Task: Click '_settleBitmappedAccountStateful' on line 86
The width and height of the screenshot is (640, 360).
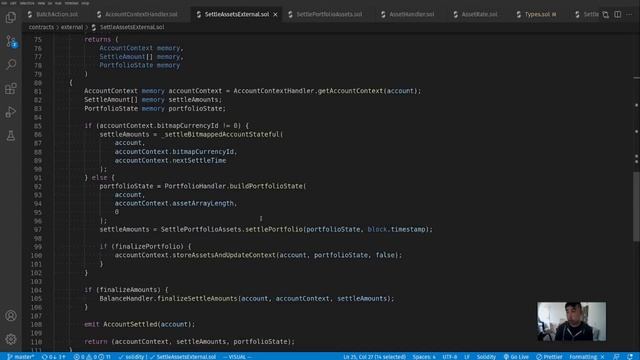Action: click(220, 134)
